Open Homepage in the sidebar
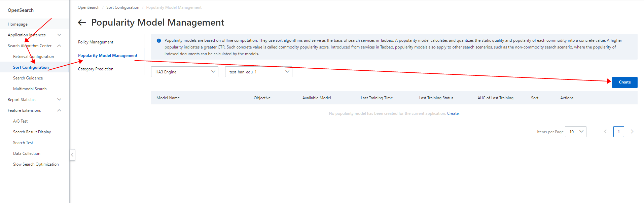The height and width of the screenshot is (203, 644). coord(18,24)
